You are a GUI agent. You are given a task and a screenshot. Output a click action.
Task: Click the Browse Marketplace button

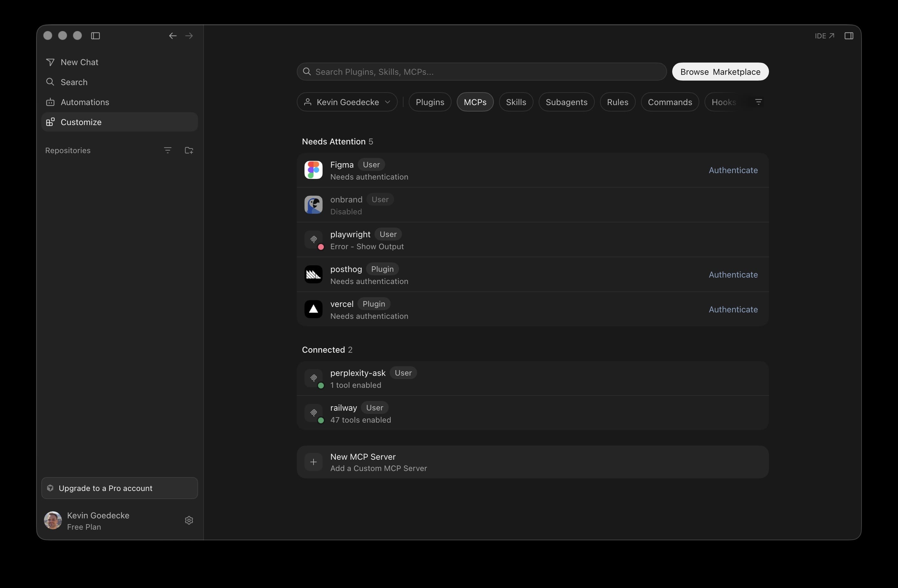(720, 72)
